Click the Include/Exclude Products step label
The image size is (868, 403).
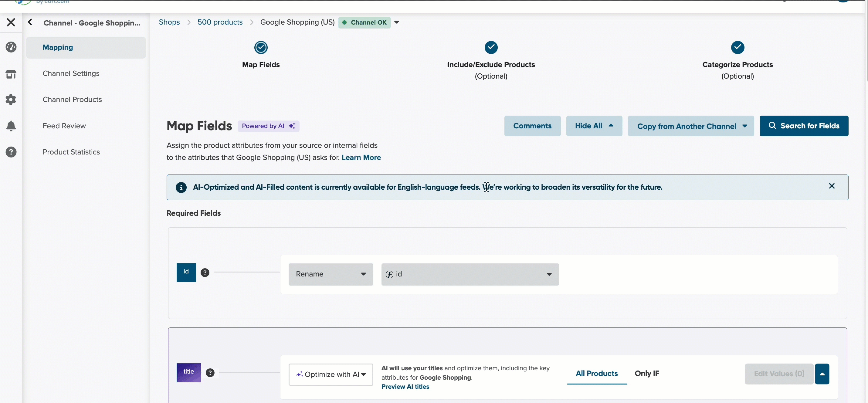pyautogui.click(x=491, y=65)
